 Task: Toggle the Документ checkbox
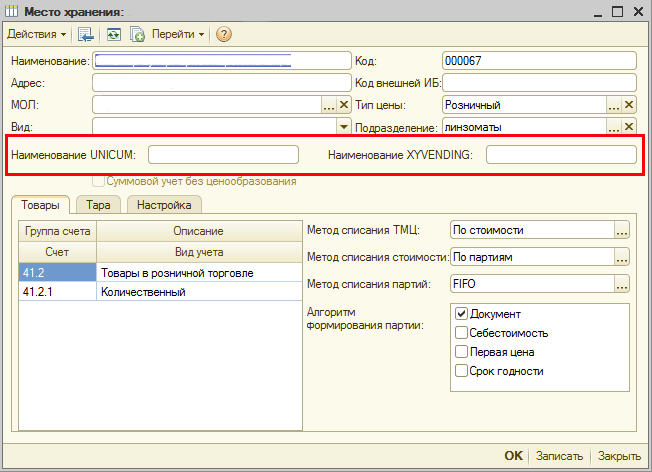(x=462, y=314)
